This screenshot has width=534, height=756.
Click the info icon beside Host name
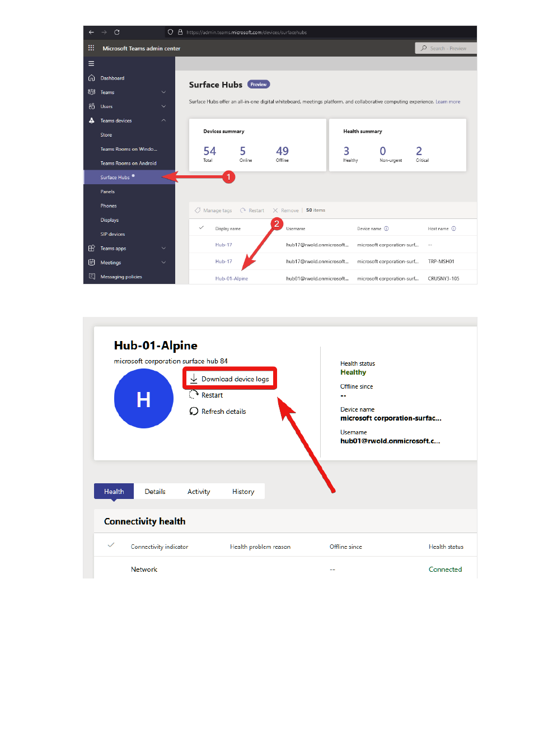pos(453,228)
